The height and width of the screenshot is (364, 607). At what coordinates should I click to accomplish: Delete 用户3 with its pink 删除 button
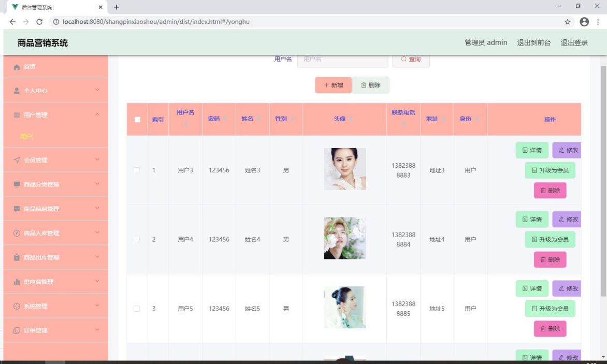tap(550, 191)
